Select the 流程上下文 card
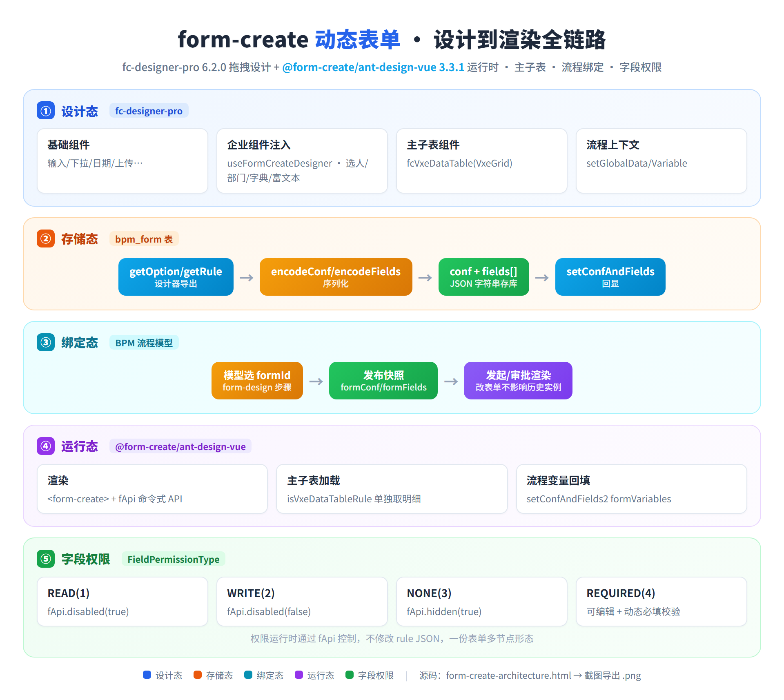Image resolution: width=784 pixels, height=700 pixels. click(661, 161)
